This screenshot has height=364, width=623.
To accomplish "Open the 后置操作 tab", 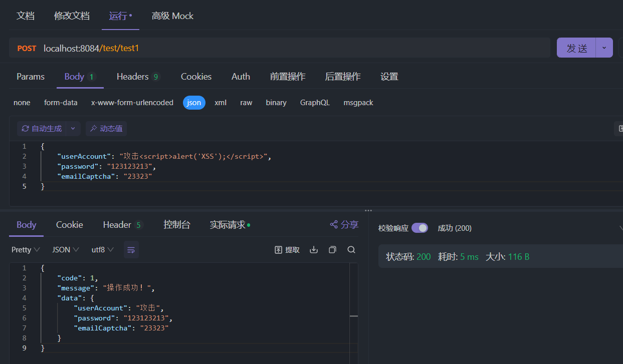I will [343, 77].
